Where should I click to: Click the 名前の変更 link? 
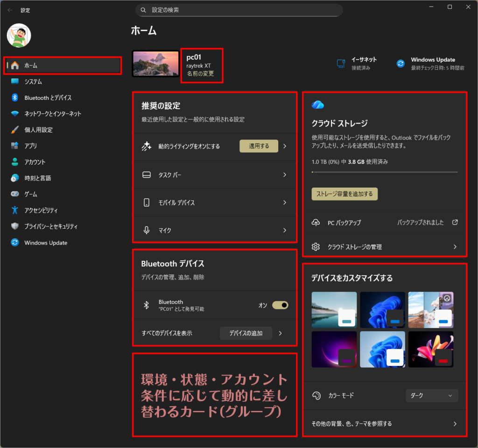pyautogui.click(x=200, y=74)
